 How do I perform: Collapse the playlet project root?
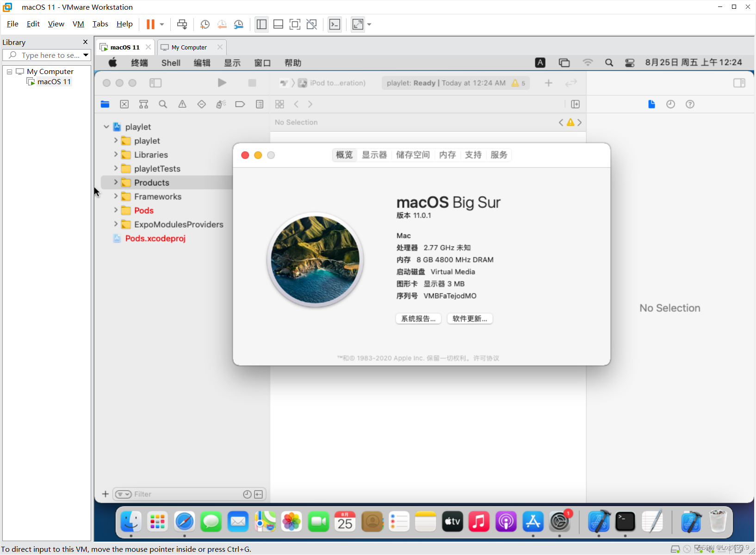pyautogui.click(x=106, y=127)
